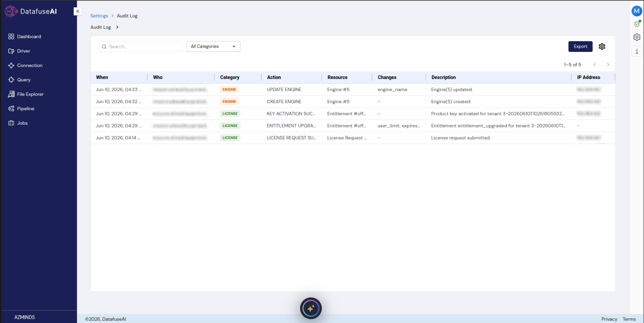644x323 pixels.
Task: Click the DatafuseAI logo icon
Action: pos(11,11)
